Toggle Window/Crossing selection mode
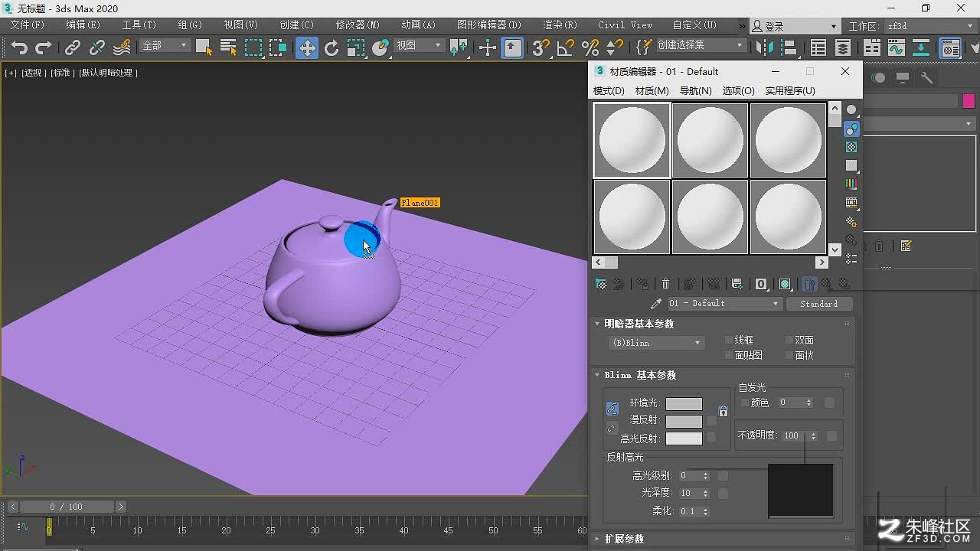Image resolution: width=980 pixels, height=551 pixels. tap(278, 48)
